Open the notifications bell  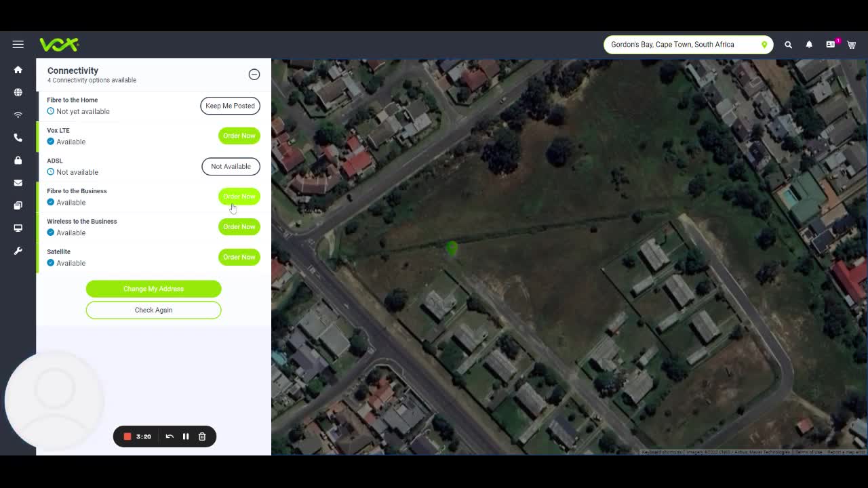809,45
